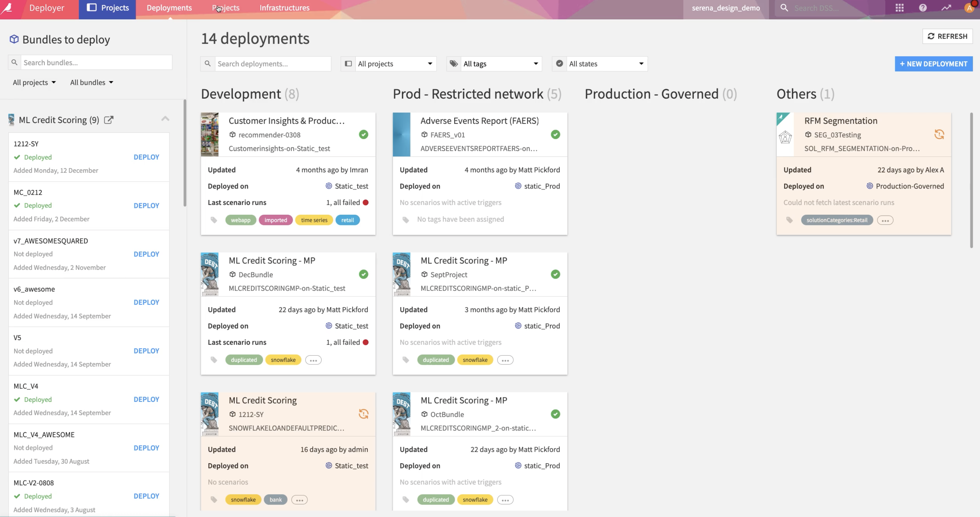
Task: Click the green checkmark status icon on Adverse Events Report
Action: click(555, 134)
